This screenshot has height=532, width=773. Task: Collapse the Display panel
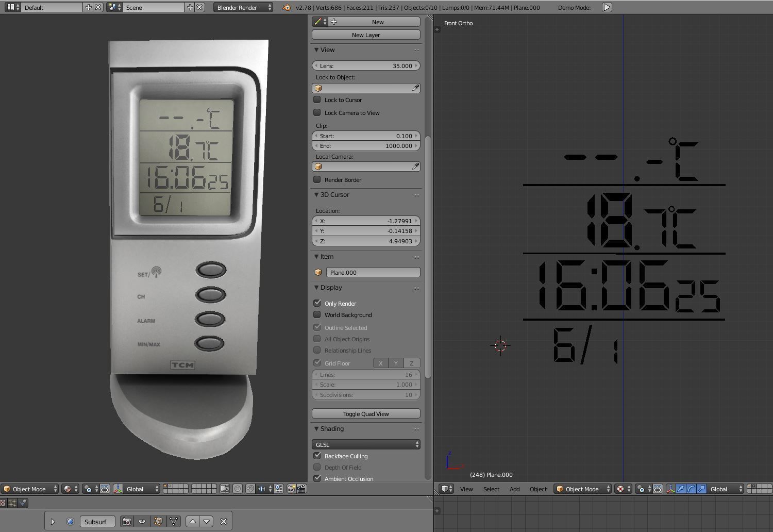coord(316,288)
